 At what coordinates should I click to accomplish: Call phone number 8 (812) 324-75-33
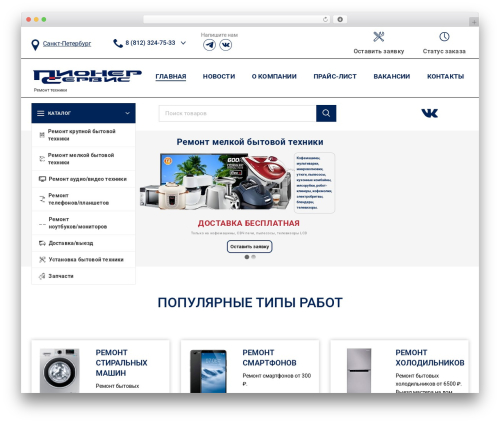[x=150, y=43]
